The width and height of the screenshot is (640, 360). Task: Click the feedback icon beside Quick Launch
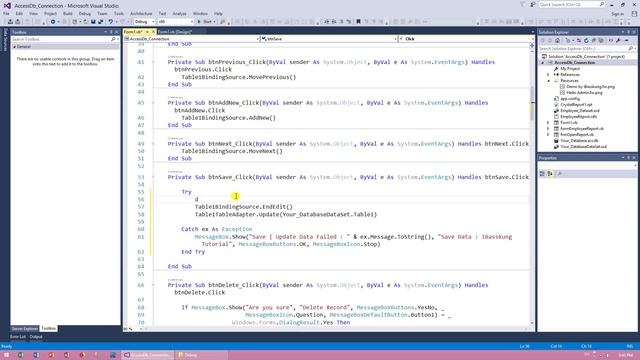[533, 4]
